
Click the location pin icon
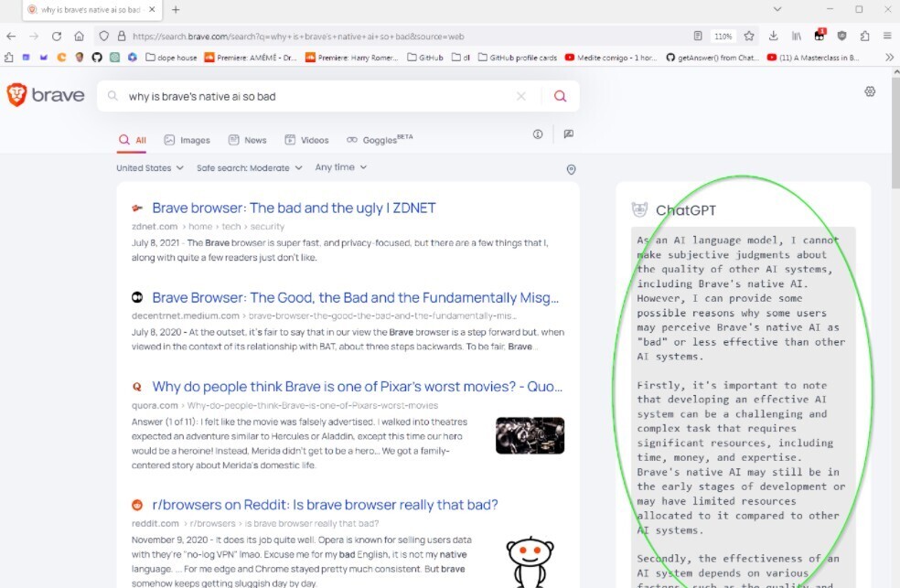(572, 169)
